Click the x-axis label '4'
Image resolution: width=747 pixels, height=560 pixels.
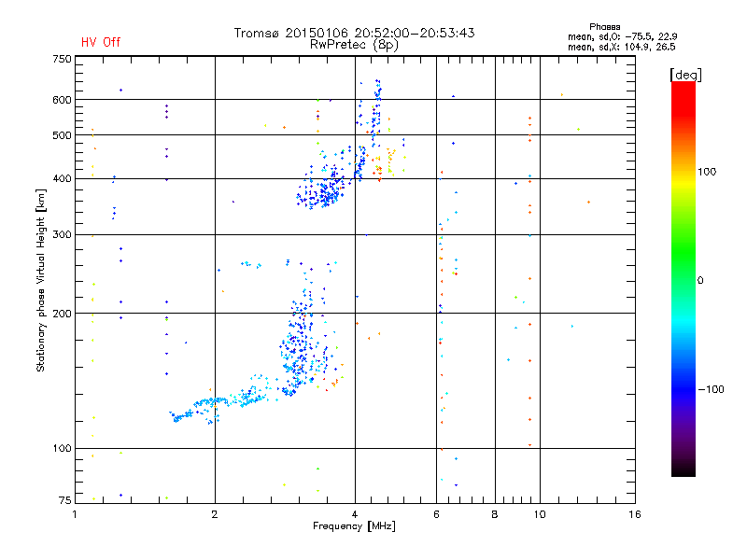tap(355, 514)
